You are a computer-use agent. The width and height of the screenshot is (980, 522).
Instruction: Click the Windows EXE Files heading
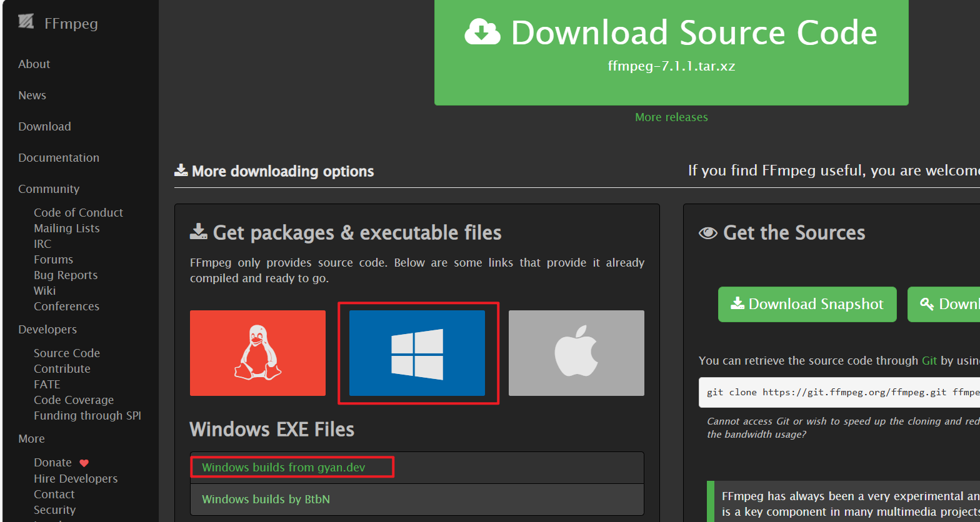coord(272,430)
